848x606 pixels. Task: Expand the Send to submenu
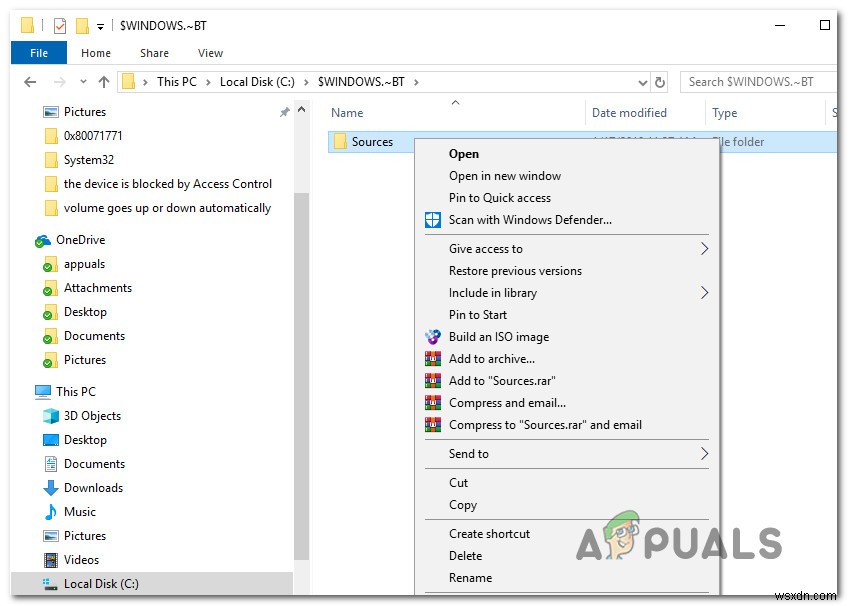469,453
